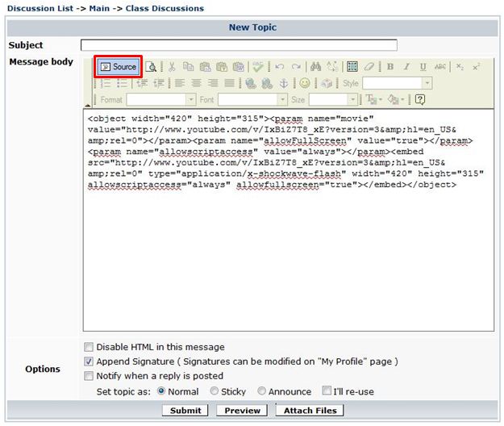Open the Style dropdown

[x=398, y=83]
